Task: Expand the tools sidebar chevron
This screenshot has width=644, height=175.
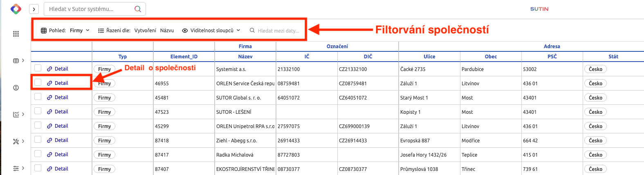Action: pyautogui.click(x=23, y=141)
